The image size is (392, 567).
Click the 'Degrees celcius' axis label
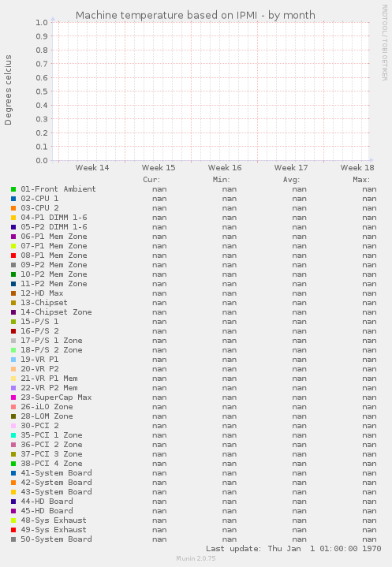8,90
